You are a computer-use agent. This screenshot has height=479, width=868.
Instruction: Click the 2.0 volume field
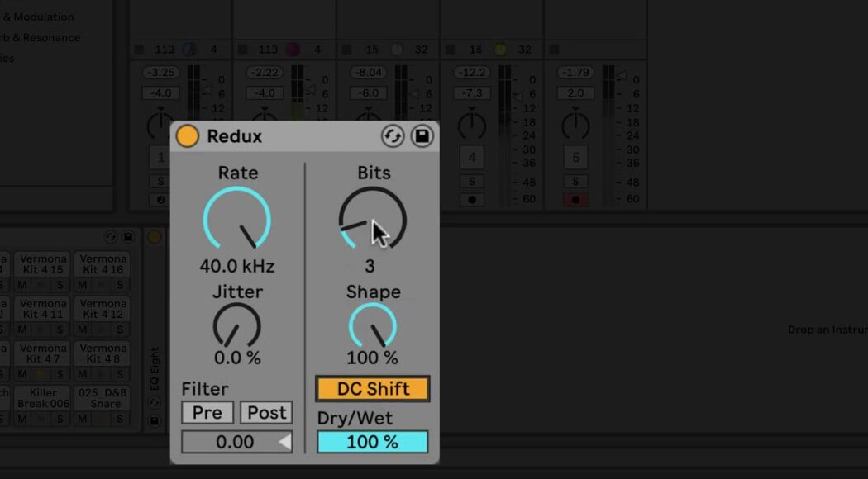coord(575,93)
